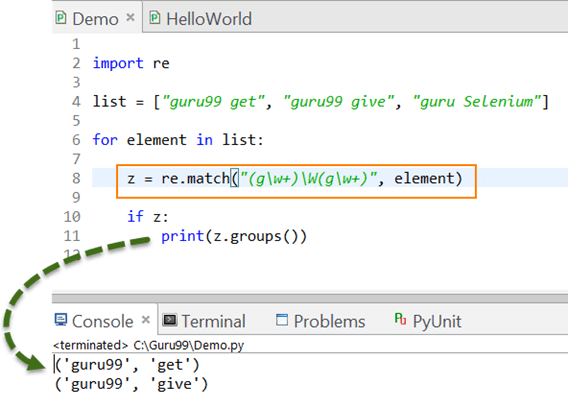
Task: Click the PyUnit icon
Action: (400, 319)
